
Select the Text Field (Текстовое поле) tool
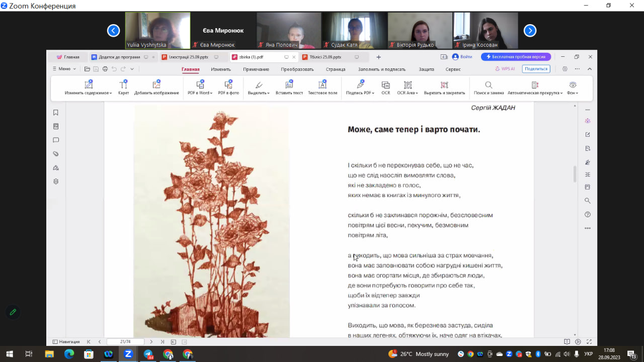pos(323,85)
